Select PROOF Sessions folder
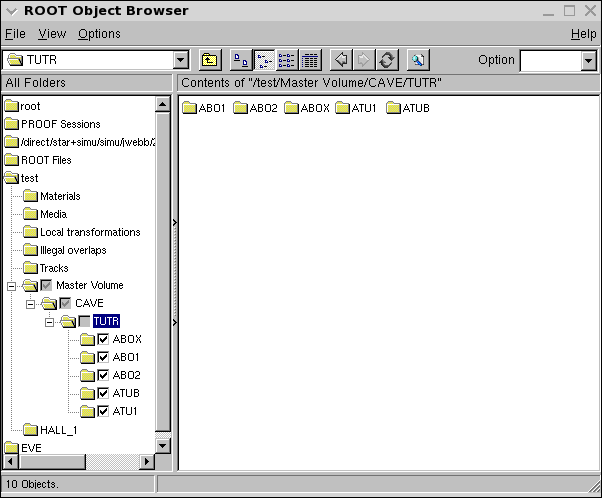Screen dimensions: 602x498 pos(53,124)
